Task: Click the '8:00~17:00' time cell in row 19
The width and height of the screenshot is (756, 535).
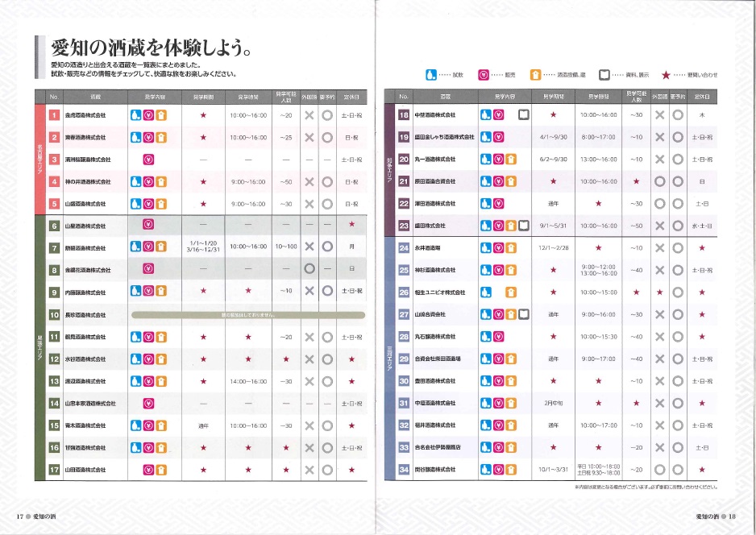Action: click(598, 137)
